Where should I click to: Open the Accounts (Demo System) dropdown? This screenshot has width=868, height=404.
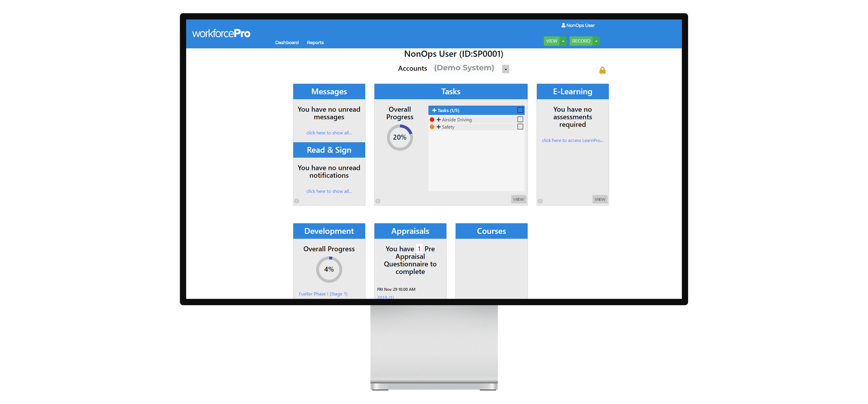[505, 69]
